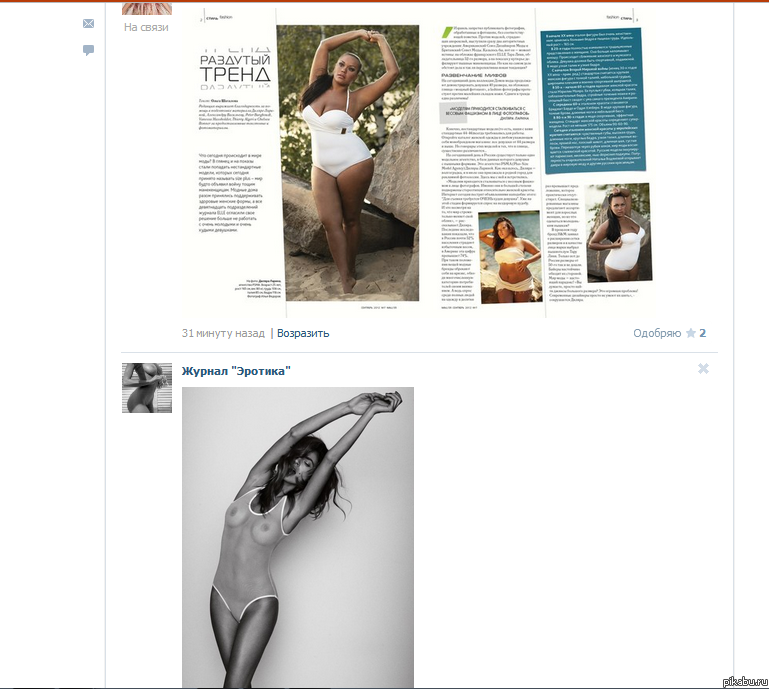Click «Одобряю» to approve the post
Image resolution: width=769 pixels, height=689 pixels.
(657, 333)
